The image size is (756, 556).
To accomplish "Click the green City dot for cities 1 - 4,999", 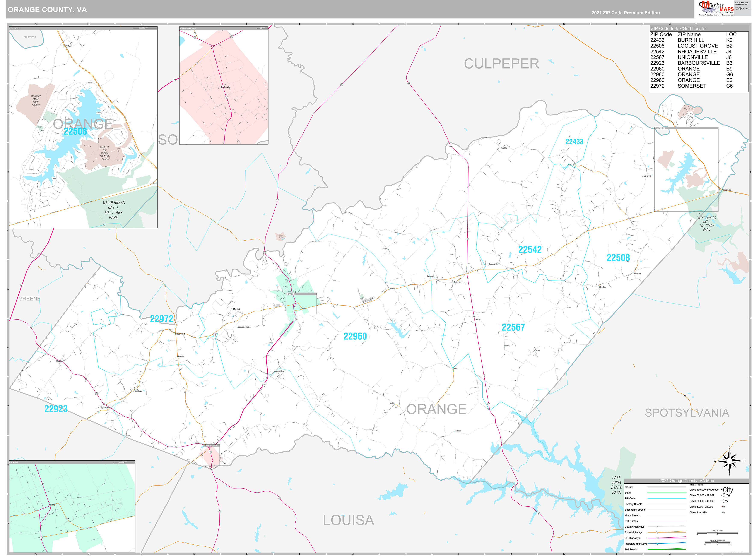I will 721,512.
